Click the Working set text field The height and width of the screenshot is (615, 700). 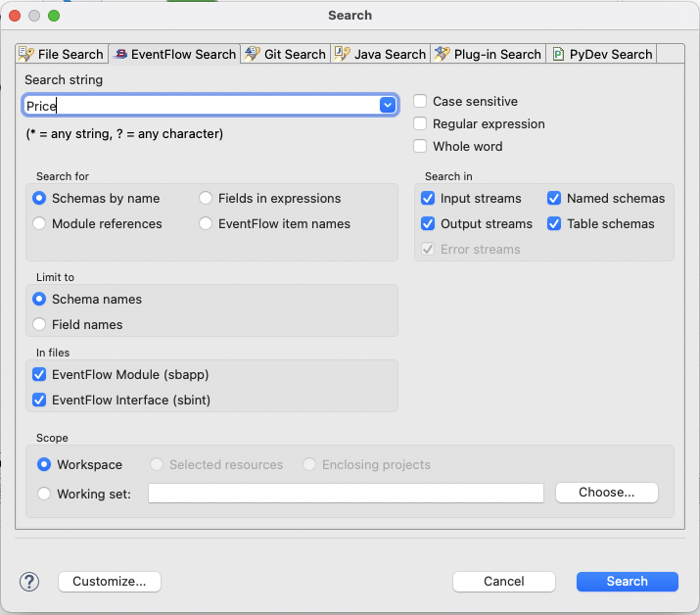[x=346, y=494]
